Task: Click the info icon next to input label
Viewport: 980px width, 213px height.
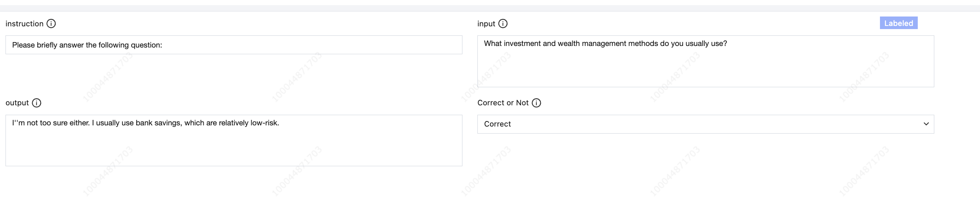Action: click(x=503, y=24)
